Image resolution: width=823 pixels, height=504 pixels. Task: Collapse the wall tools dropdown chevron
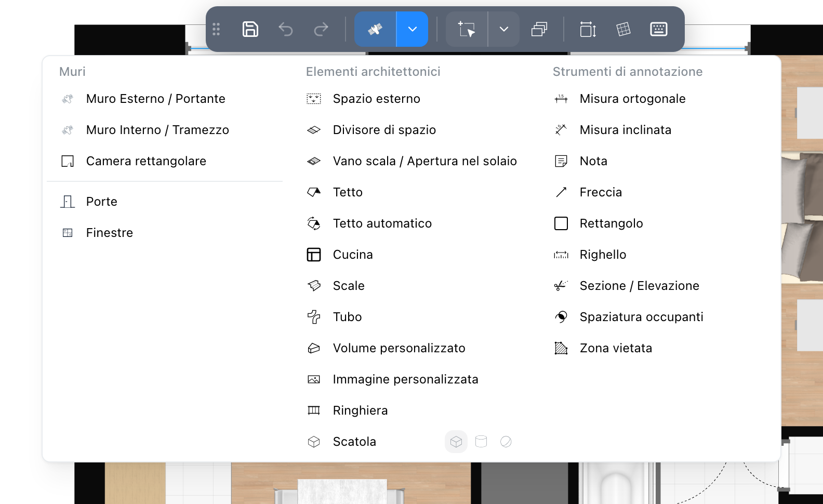(x=413, y=29)
